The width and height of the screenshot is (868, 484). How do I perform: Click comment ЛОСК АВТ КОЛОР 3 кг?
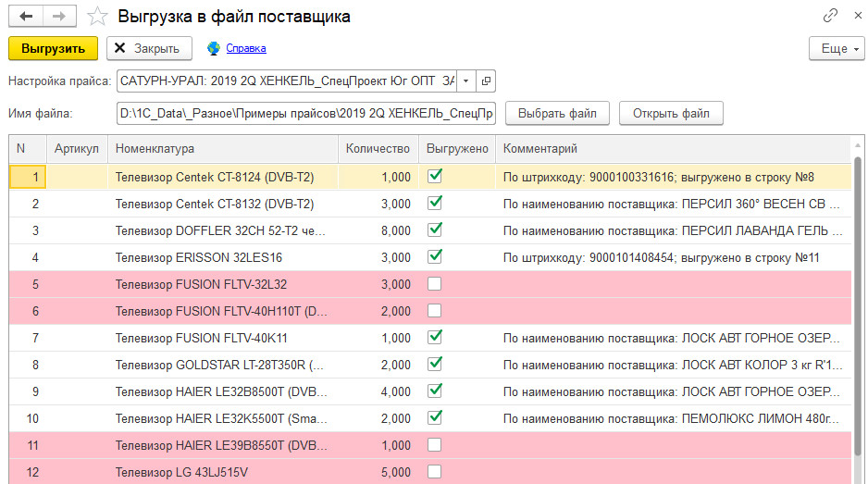click(673, 365)
